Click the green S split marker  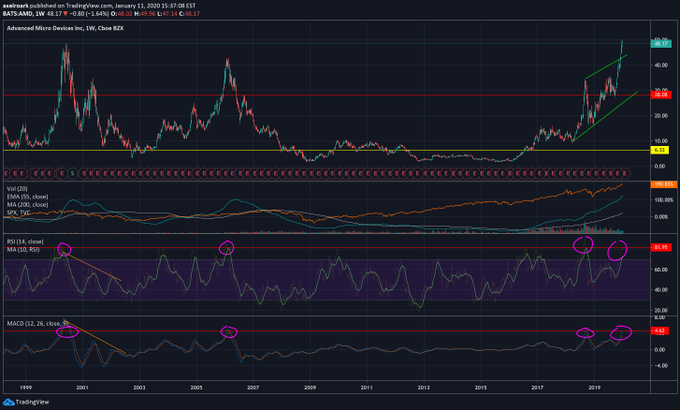pyautogui.click(x=73, y=173)
